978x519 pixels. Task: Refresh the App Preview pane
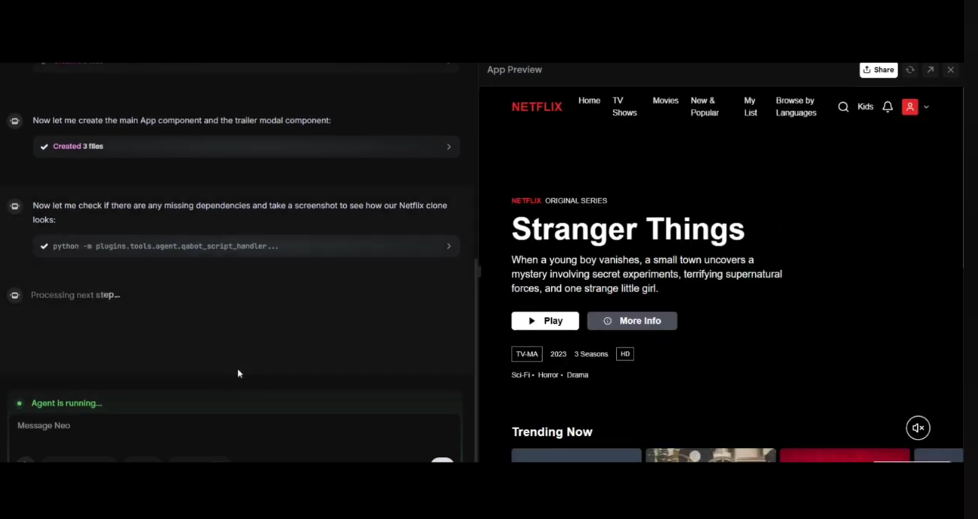[910, 70]
